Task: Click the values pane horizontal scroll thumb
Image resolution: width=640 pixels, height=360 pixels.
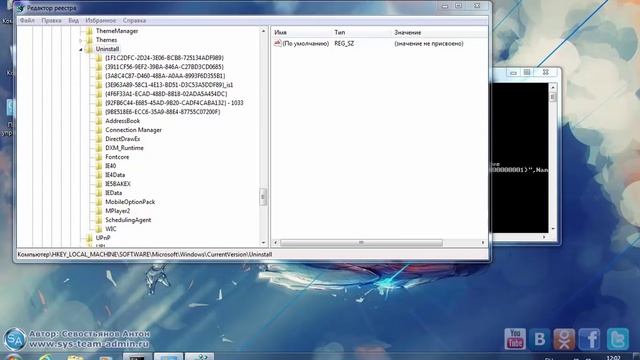Action: 361,242
